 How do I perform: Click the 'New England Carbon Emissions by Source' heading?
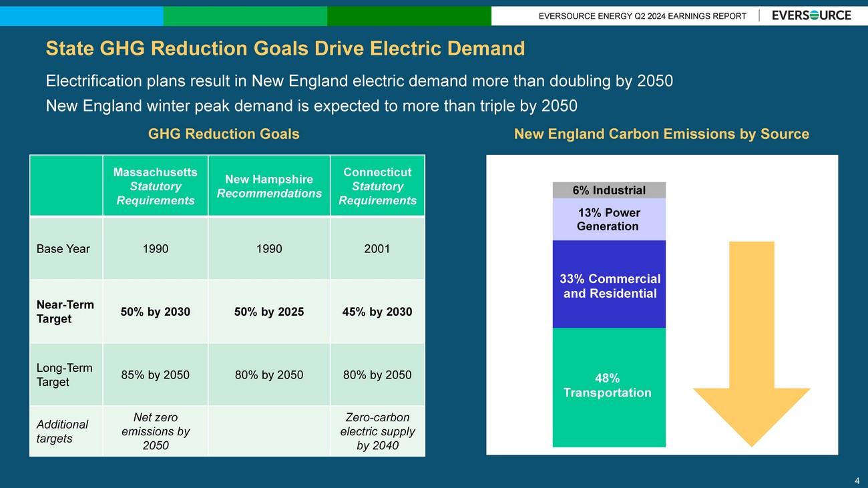click(661, 134)
